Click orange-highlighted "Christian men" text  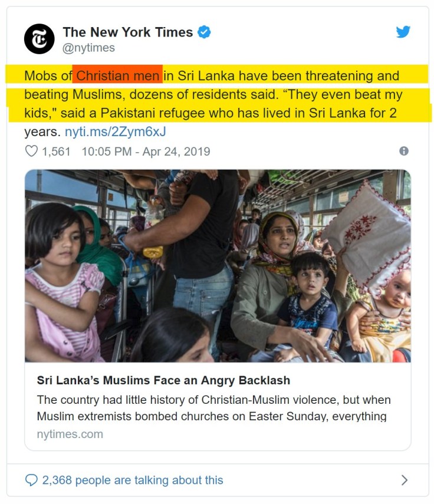117,75
